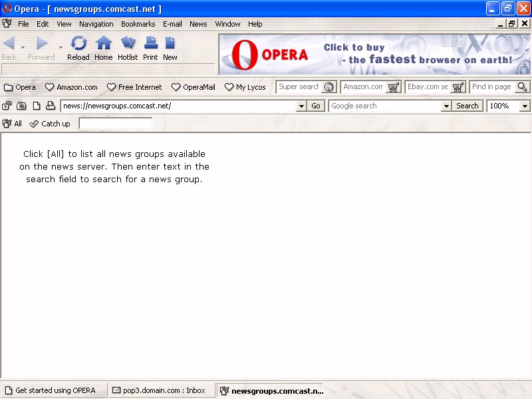The height and width of the screenshot is (399, 532).
Task: Open the File menu
Action: click(x=23, y=24)
